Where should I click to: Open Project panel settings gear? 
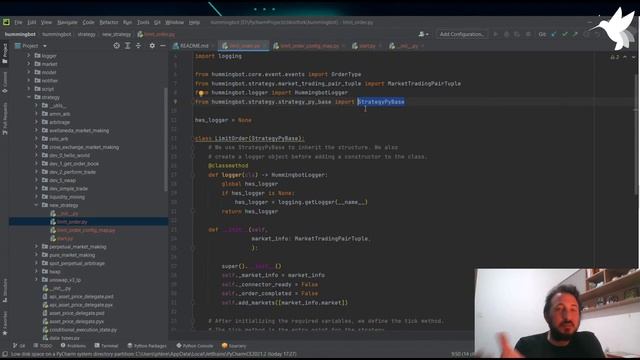[x=152, y=46]
